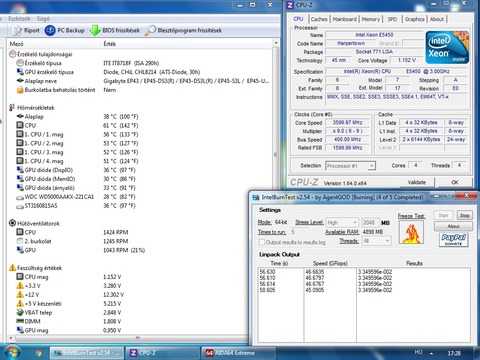The image size is (480, 360).
Task: Click the 2. burkolat fan icon
Action: (20, 241)
